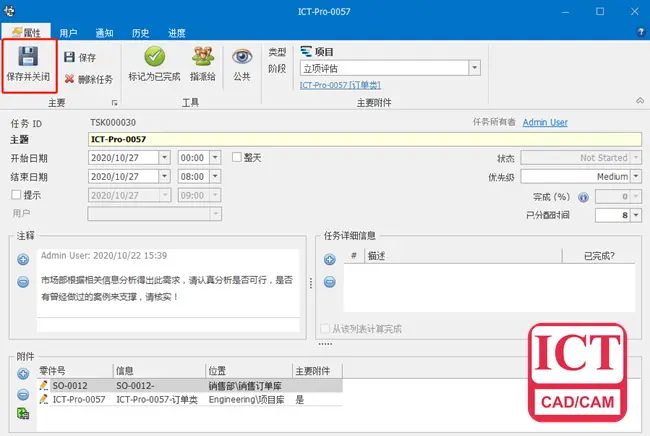The image size is (650, 436).
Task: Click the 主题 field ICT-Pro-0057
Action: [x=365, y=139]
